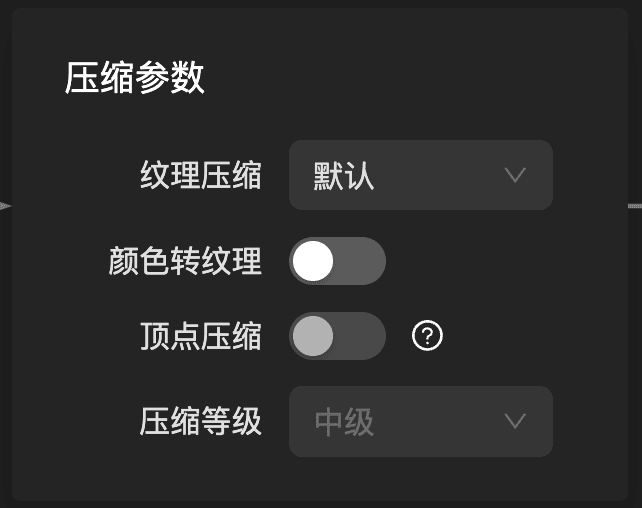
Task: Click the 顶点压缩 label
Action: pyautogui.click(x=201, y=337)
